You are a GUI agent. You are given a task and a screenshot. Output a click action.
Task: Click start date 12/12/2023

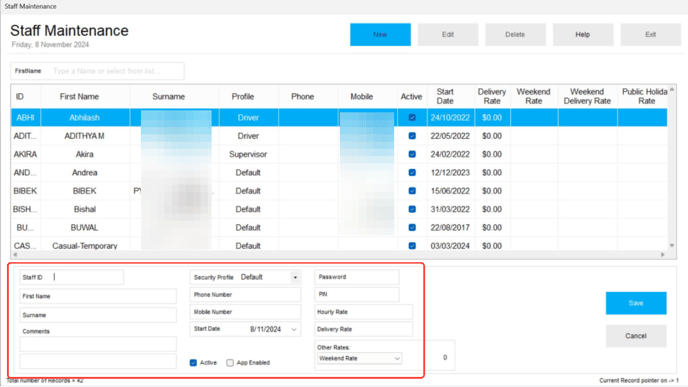click(450, 172)
